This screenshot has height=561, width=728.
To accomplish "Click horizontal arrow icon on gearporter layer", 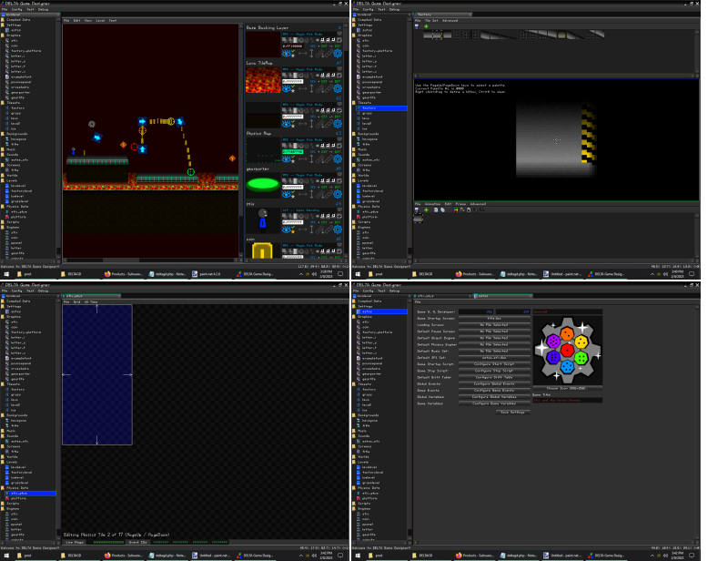I will (303, 194).
